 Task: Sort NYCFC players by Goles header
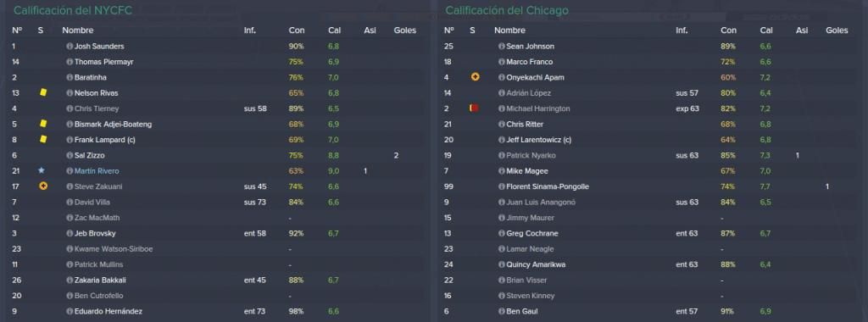404,31
